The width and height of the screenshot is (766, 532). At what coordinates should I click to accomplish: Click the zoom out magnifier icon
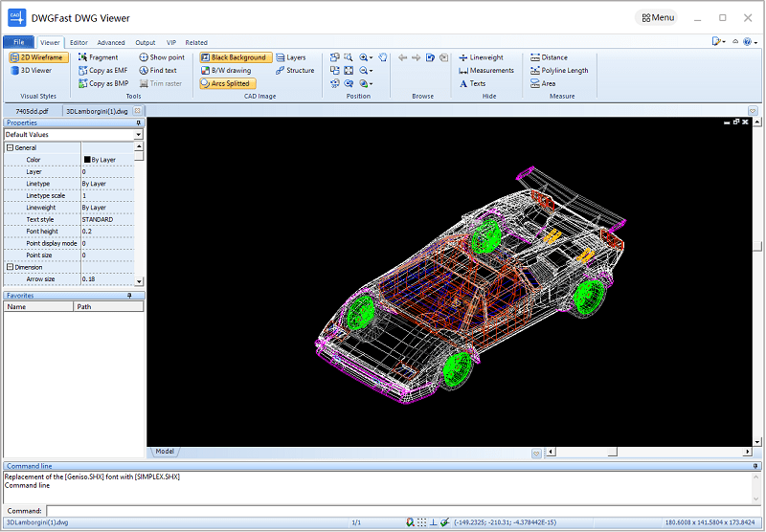(x=364, y=70)
